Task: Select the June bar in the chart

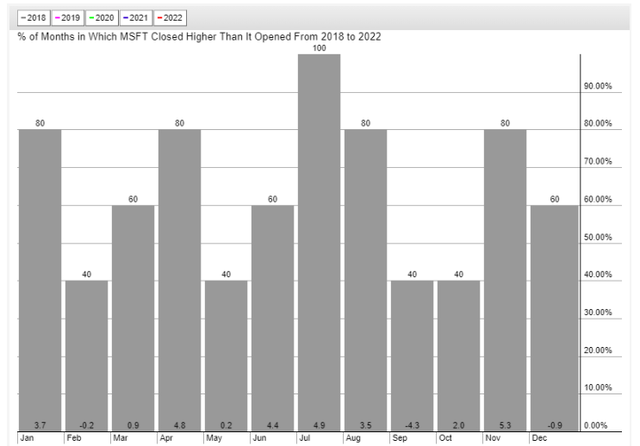Action: click(273, 318)
